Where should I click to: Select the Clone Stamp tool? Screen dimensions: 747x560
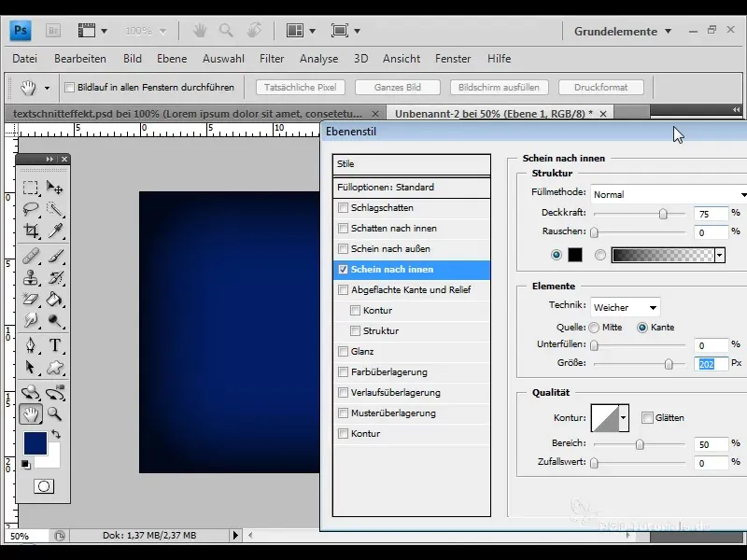point(31,277)
